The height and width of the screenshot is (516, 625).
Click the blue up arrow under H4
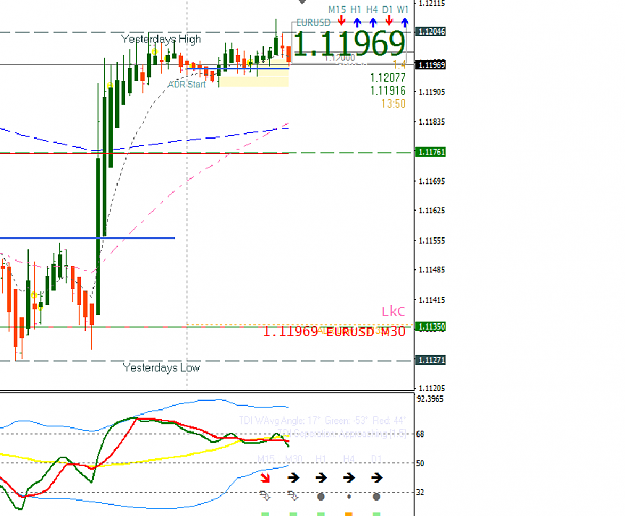tap(373, 22)
